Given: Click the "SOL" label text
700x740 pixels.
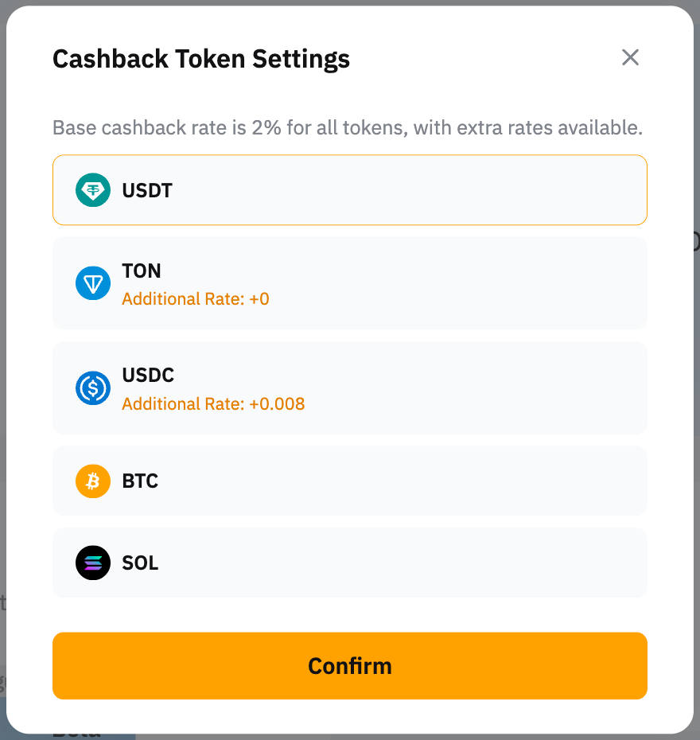Looking at the screenshot, I should tap(140, 563).
